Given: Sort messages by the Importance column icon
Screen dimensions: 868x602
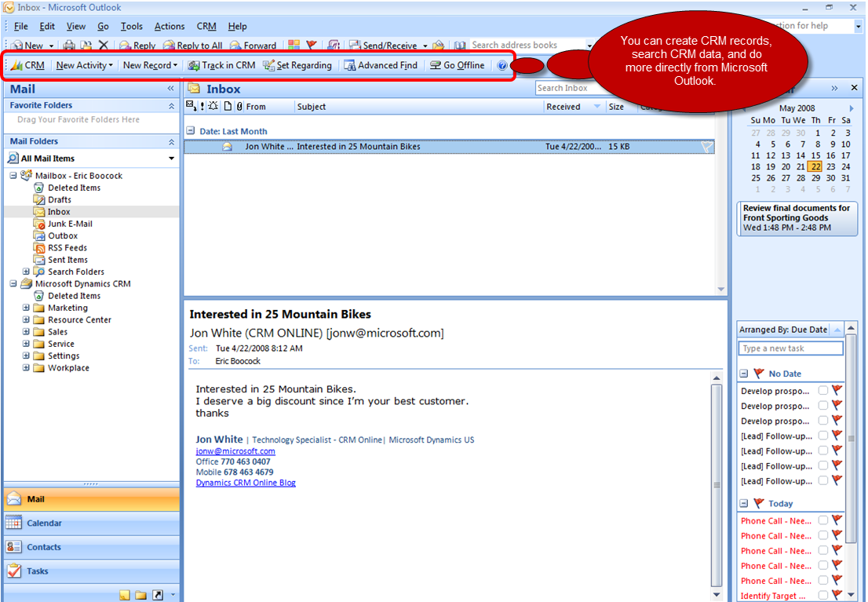Looking at the screenshot, I should (x=202, y=106).
